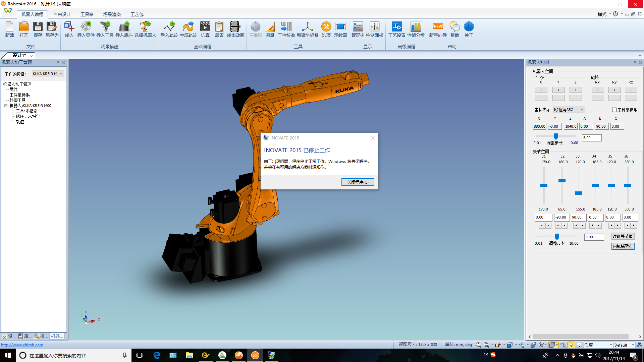The height and width of the screenshot is (362, 644).
Task: Click the 输入 import icon
Action: [x=69, y=29]
